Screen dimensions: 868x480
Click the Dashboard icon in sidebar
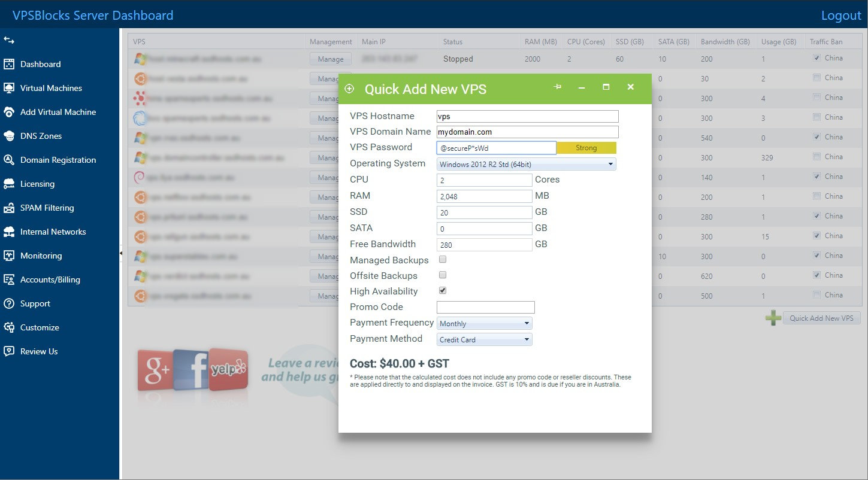[9, 64]
